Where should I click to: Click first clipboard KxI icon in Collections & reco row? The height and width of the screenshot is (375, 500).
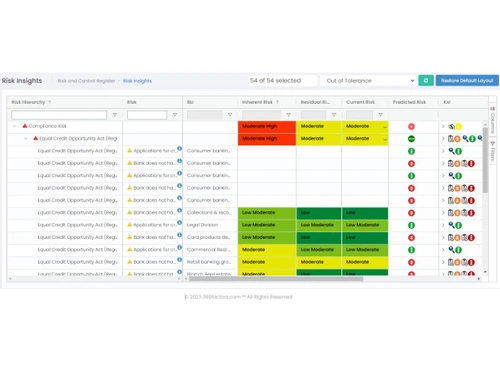tap(451, 213)
